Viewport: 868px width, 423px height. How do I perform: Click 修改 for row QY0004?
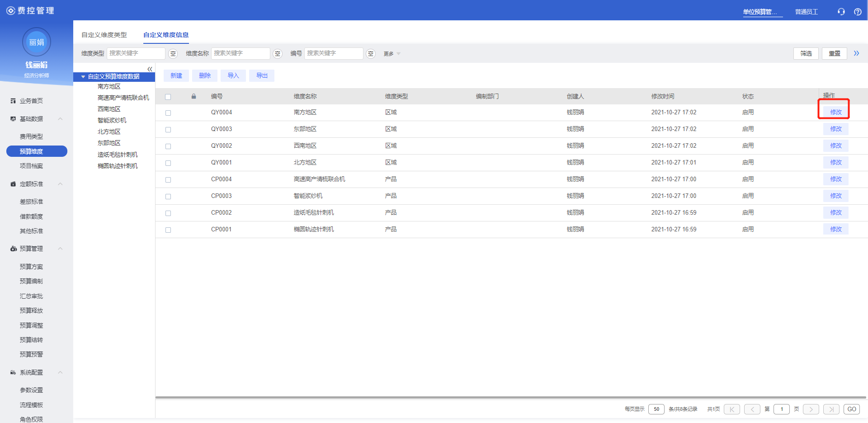click(x=836, y=112)
